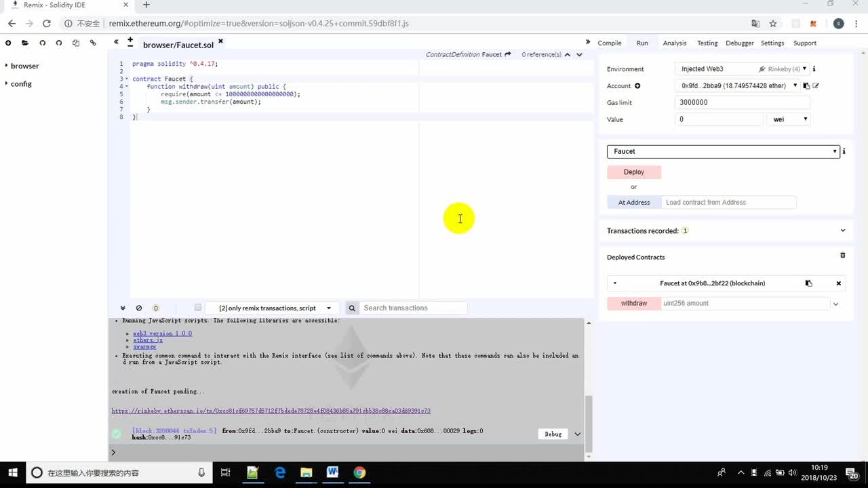Viewport: 868px width, 488px height.
Task: Toggle terminal with double down chevron
Action: 123,308
